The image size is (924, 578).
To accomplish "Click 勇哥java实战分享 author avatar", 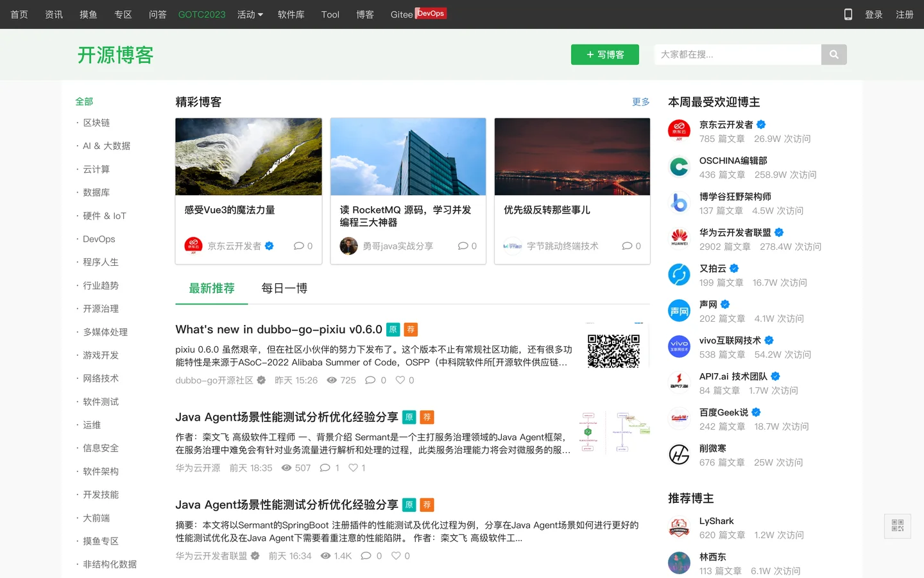I will [x=348, y=246].
